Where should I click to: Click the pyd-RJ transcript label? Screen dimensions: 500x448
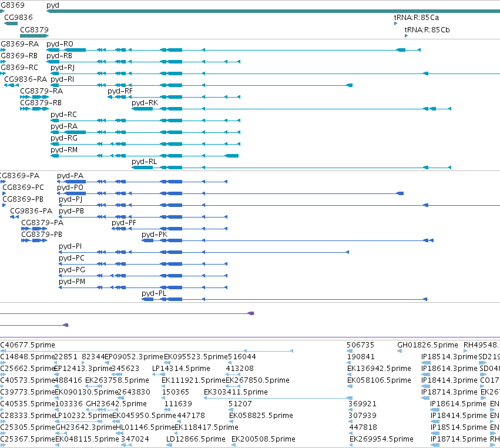click(63, 68)
